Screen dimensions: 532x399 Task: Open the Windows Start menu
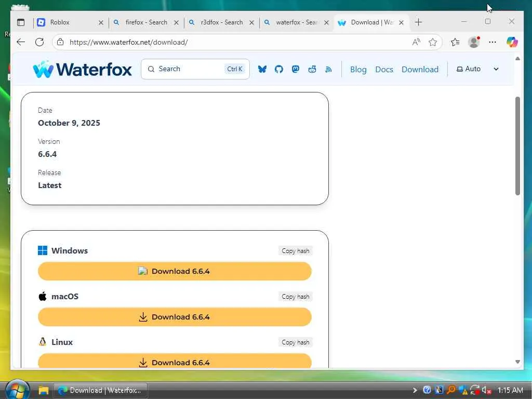tap(17, 390)
